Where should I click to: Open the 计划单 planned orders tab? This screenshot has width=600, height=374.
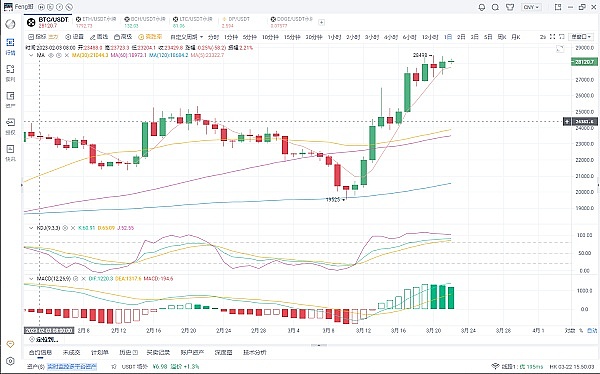coord(99,352)
